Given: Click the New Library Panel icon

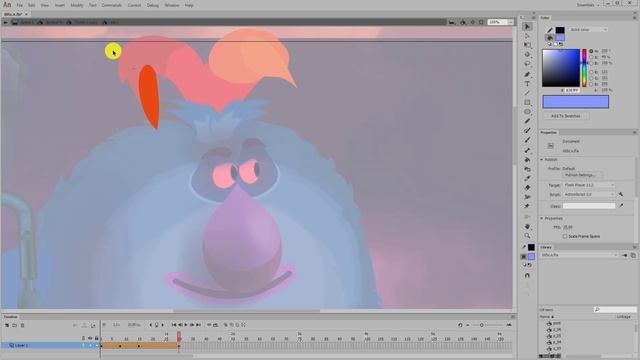Looking at the screenshot, I should pyautogui.click(x=633, y=255).
